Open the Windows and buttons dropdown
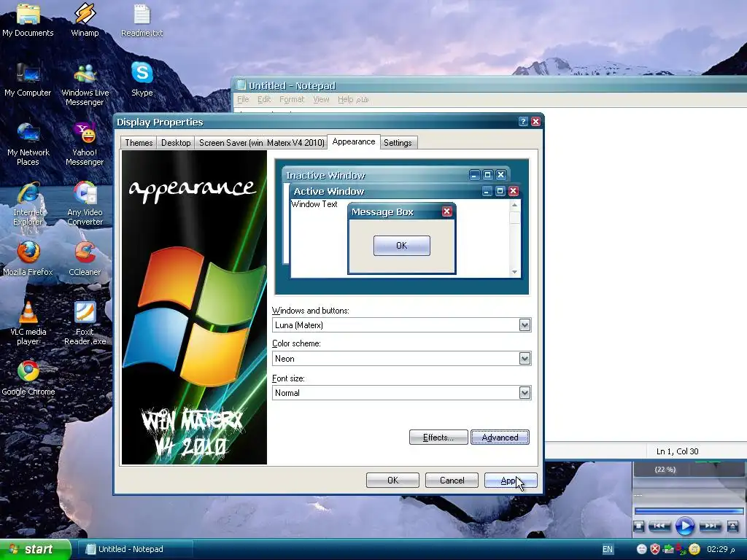 525,324
